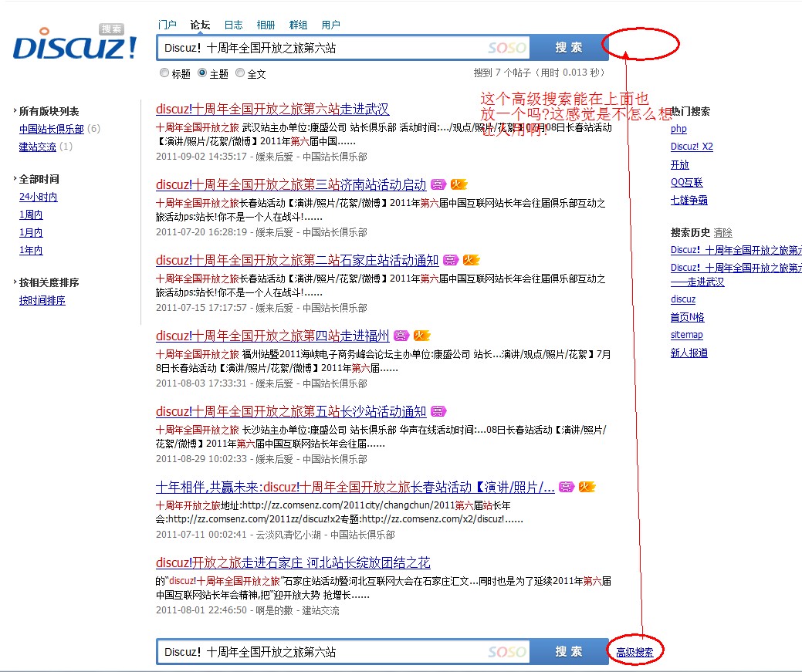The image size is (802, 672).
Task: Click purple badge icon beside 第四站走进福州 title
Action: pyautogui.click(x=401, y=336)
